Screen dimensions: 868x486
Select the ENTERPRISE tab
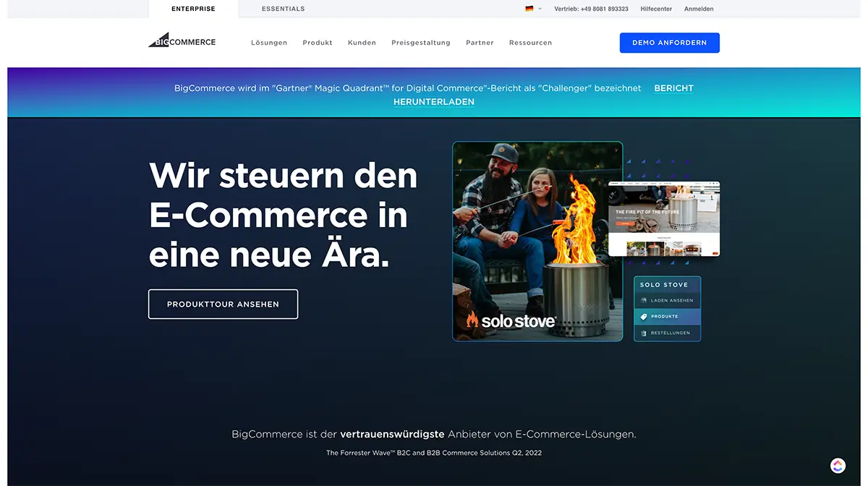click(x=192, y=9)
